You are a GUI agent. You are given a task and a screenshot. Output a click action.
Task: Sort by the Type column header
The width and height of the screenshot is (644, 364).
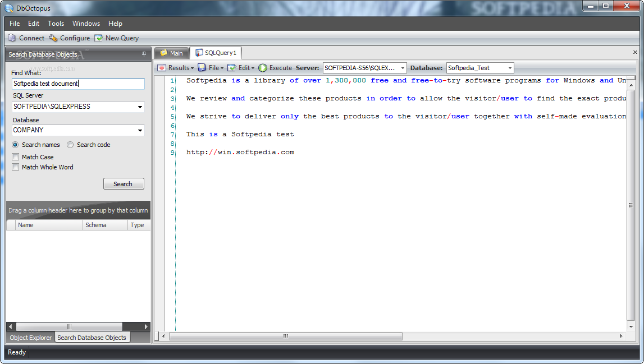point(139,225)
